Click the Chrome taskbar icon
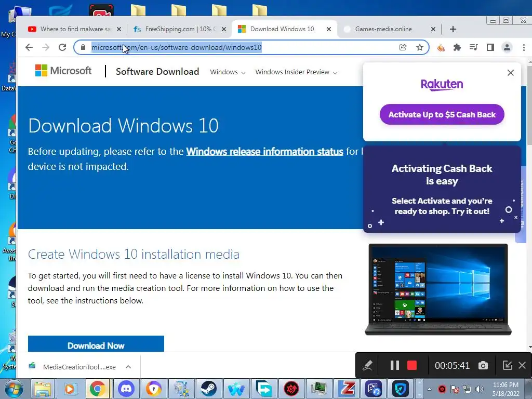Image resolution: width=532 pixels, height=399 pixels. coord(97,389)
